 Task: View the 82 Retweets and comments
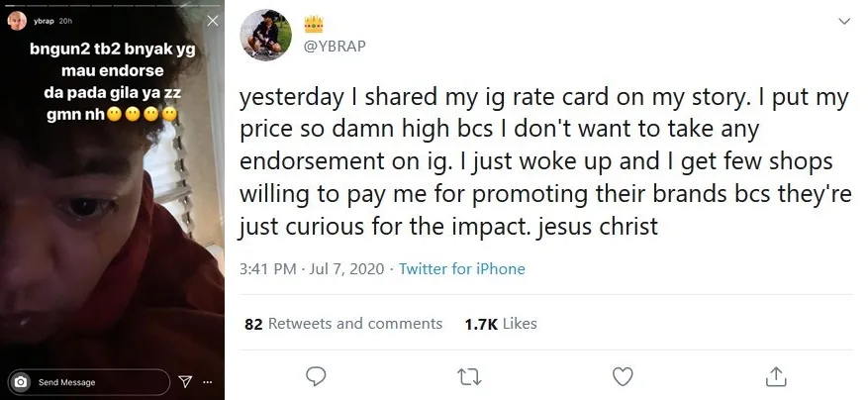coord(343,324)
